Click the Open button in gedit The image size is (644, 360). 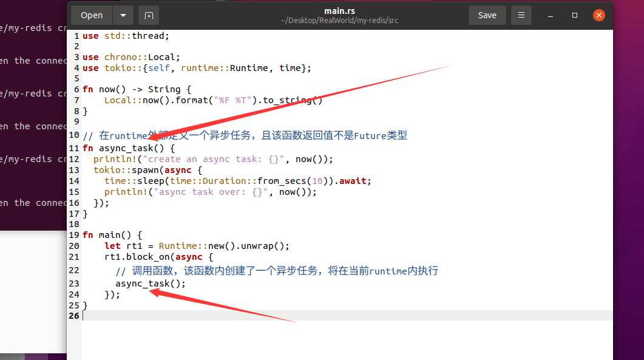(x=92, y=15)
